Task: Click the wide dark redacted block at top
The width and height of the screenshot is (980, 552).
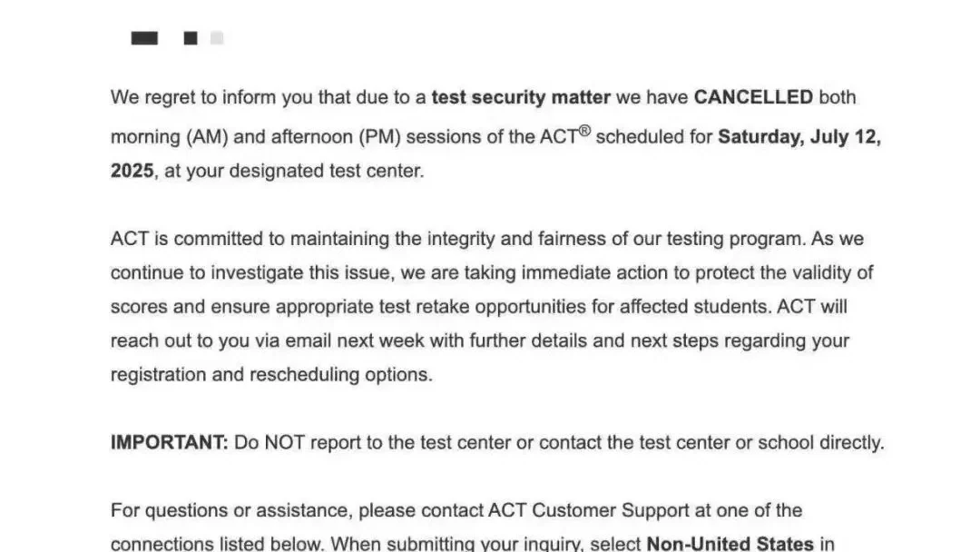Action: 144,38
